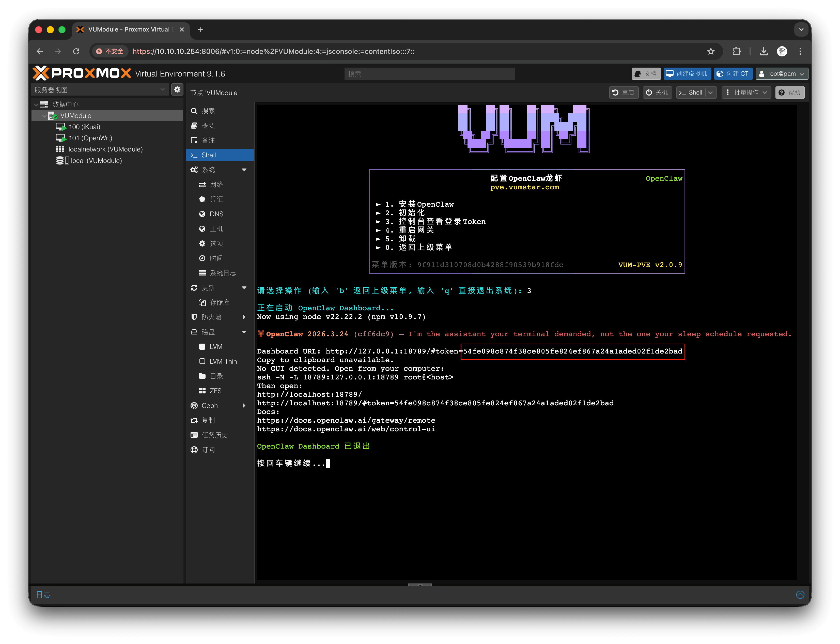The image size is (840, 644).
Task: Open the Shell button dropdown arrow
Action: pos(710,93)
